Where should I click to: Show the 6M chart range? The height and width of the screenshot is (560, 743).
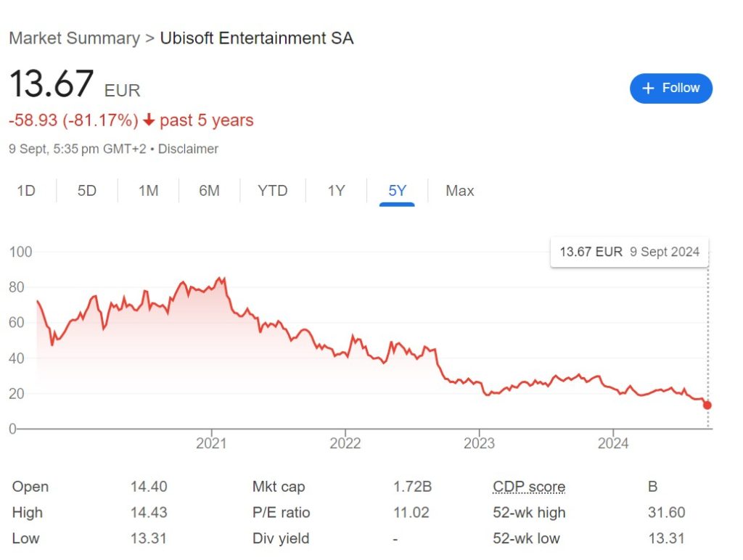[x=209, y=191]
